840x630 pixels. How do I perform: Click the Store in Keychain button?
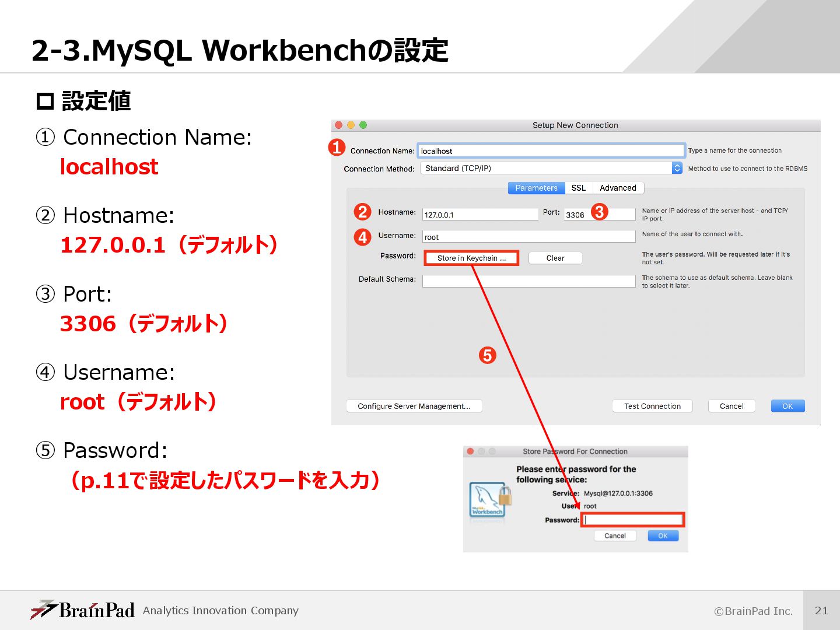click(471, 258)
